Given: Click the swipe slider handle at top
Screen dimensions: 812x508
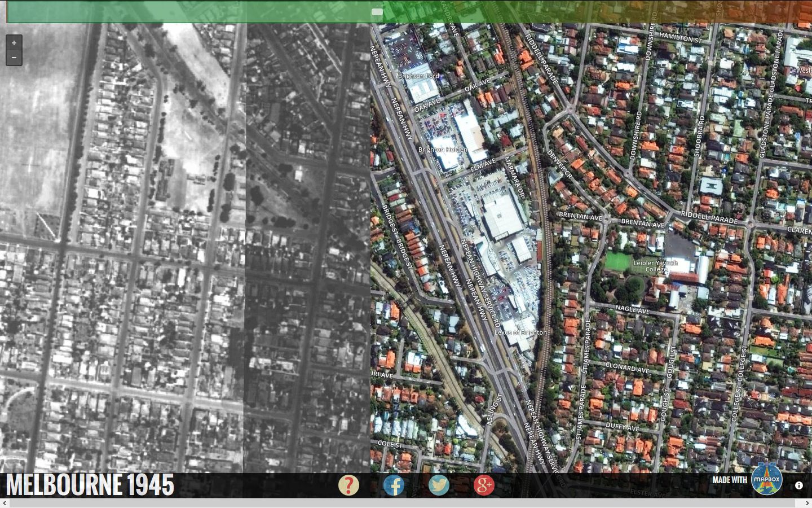Looking at the screenshot, I should pos(377,12).
